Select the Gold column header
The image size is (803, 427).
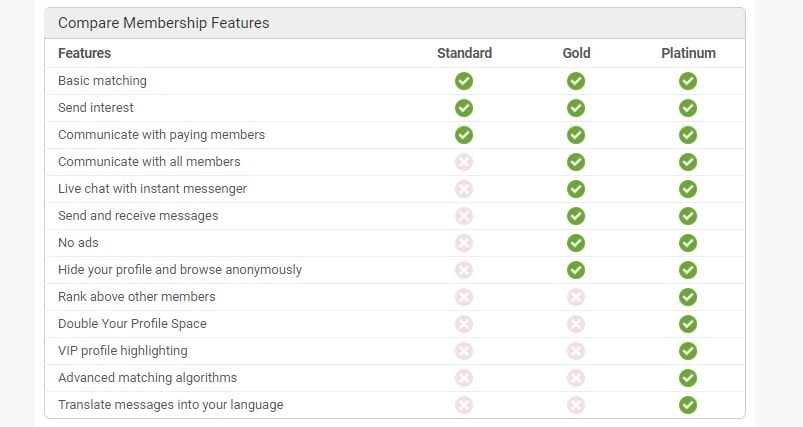tap(577, 53)
